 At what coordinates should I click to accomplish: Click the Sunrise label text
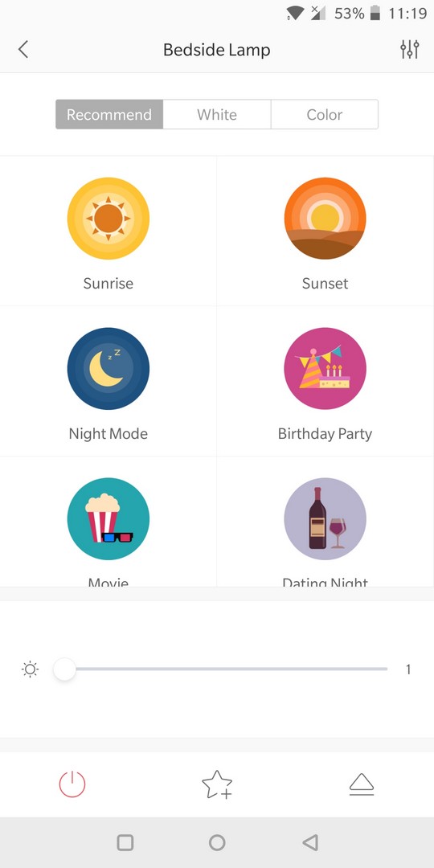pos(108,284)
